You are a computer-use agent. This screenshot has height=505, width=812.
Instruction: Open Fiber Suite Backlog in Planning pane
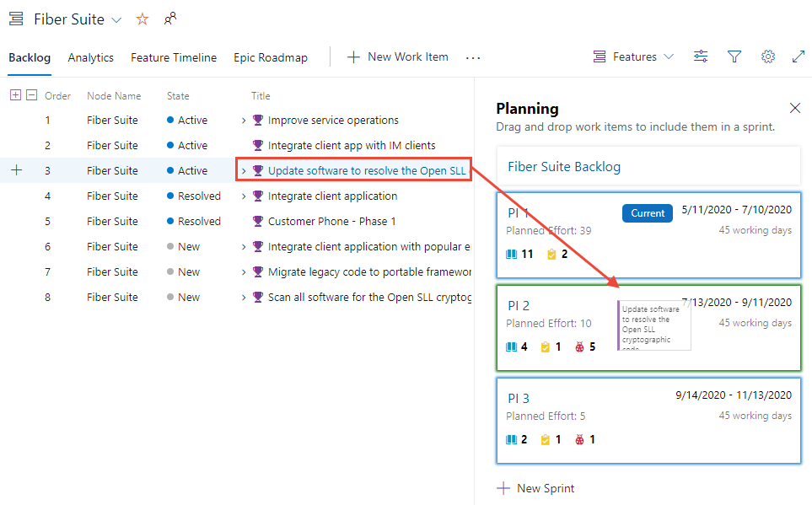(x=564, y=167)
